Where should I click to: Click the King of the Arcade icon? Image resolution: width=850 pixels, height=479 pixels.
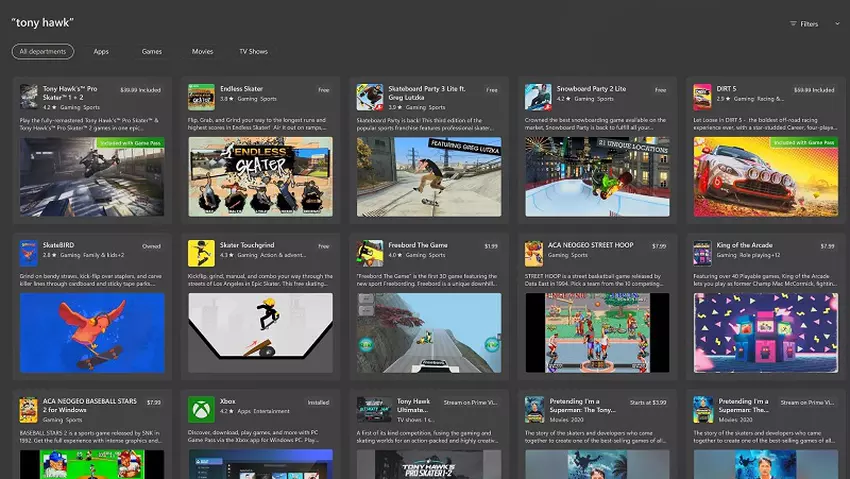click(702, 252)
